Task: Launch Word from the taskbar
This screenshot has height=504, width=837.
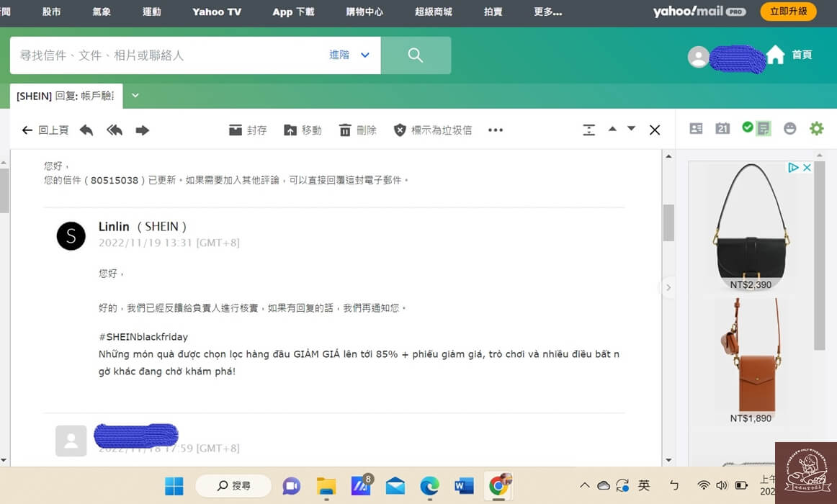Action: [x=464, y=485]
